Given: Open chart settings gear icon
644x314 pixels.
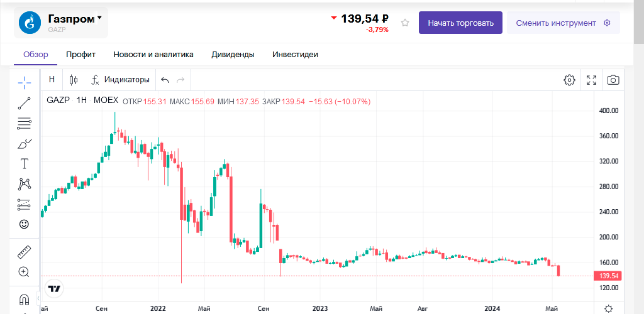Looking at the screenshot, I should tap(569, 80).
